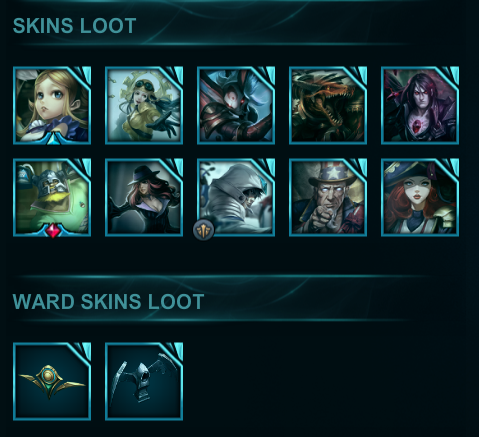
Task: Choose the red-eyed Vladimir skin shard
Action: coord(420,105)
